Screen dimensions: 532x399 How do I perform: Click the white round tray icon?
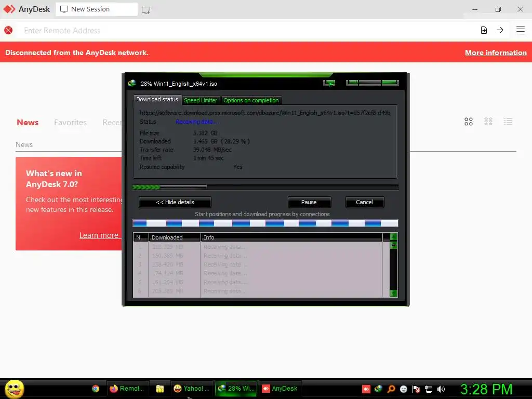tap(403, 389)
